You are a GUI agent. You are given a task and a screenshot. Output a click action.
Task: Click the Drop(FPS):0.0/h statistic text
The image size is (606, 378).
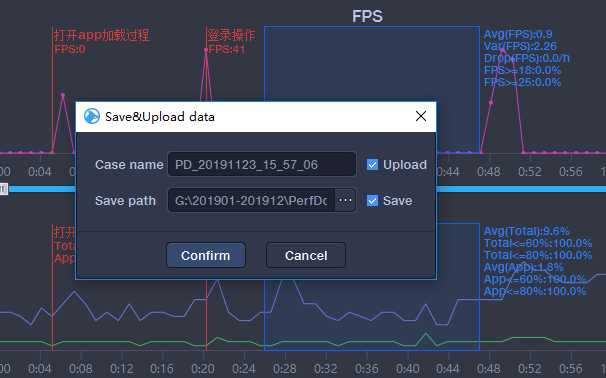(x=526, y=58)
